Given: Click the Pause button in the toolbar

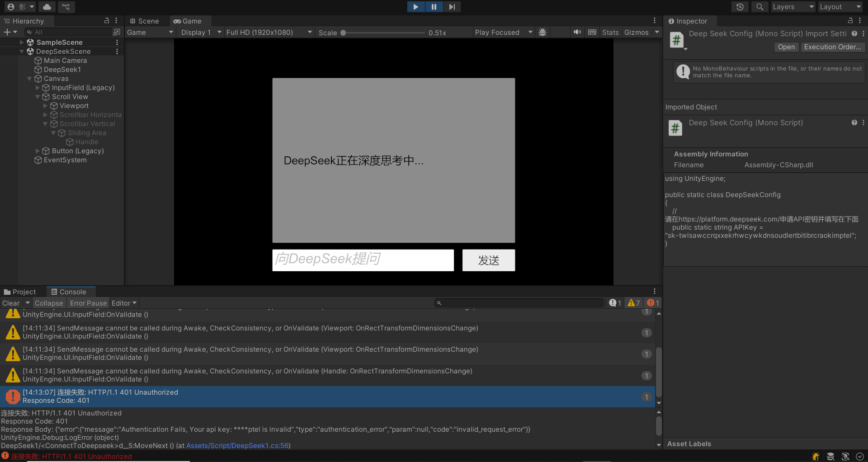Looking at the screenshot, I should (x=434, y=7).
